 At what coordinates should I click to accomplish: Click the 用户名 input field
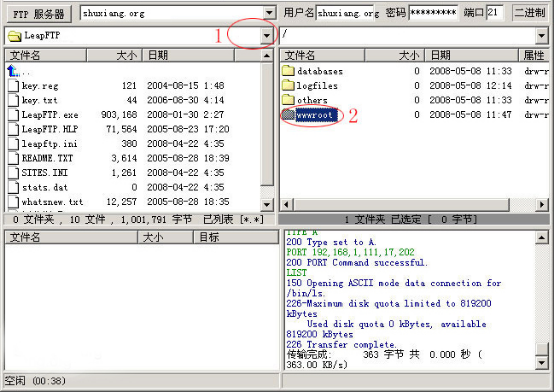click(345, 13)
